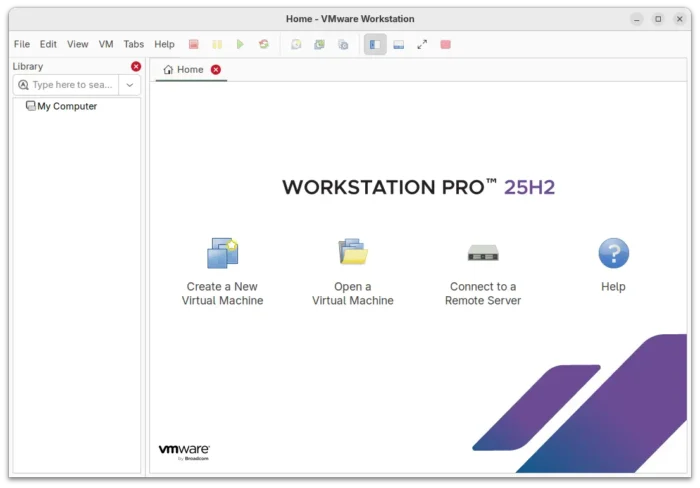
Task: Click Create a New Virtual Machine
Action: [222, 272]
